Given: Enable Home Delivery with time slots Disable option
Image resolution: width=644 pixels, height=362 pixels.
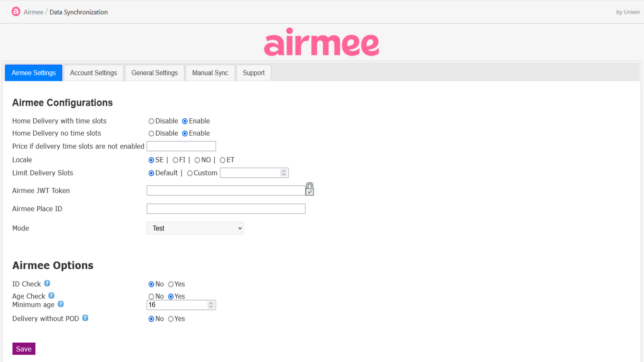Looking at the screenshot, I should [x=151, y=121].
